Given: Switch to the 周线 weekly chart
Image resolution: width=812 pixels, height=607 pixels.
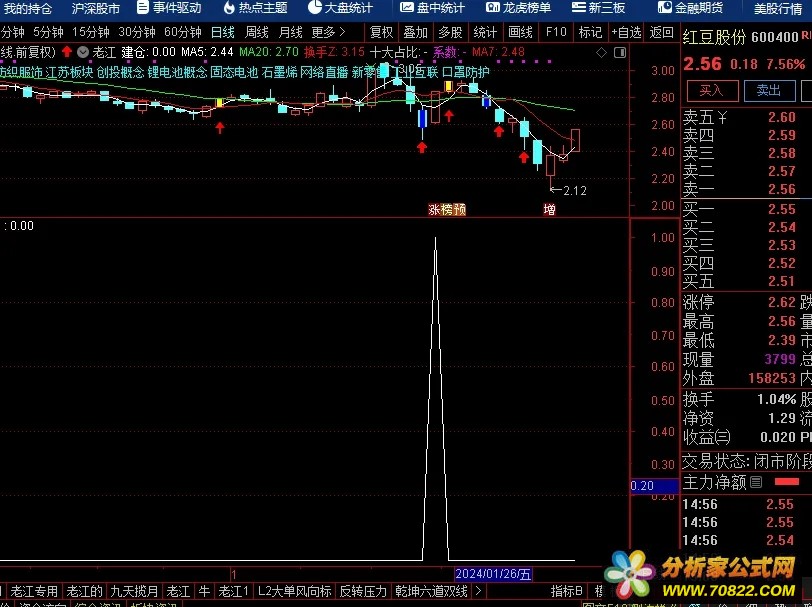Looking at the screenshot, I should coord(256,32).
